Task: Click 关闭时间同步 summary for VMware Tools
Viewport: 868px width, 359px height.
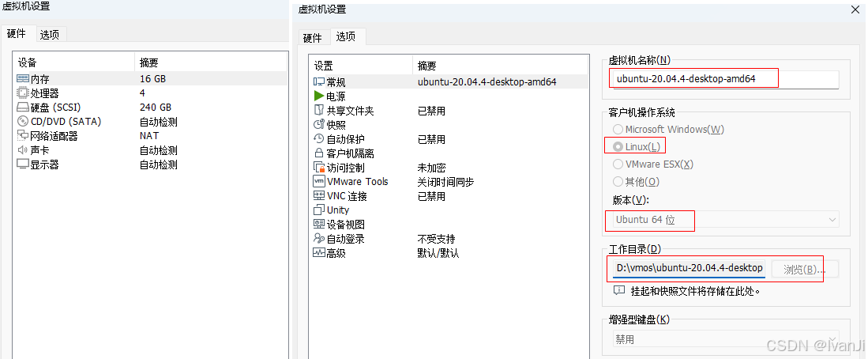Action: tap(445, 183)
